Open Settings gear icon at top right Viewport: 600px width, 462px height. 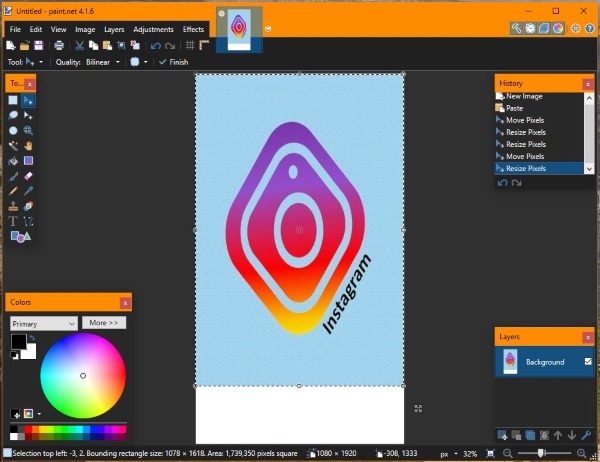pyautogui.click(x=576, y=28)
